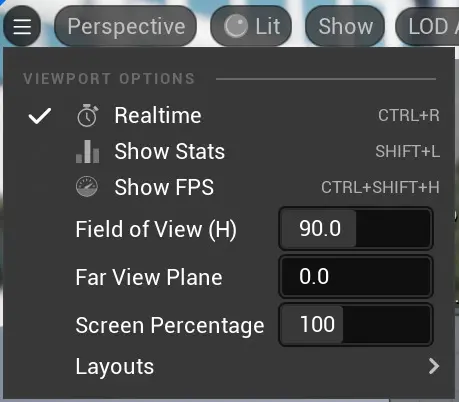
Task: Click the Field of View slider
Action: pos(356,229)
